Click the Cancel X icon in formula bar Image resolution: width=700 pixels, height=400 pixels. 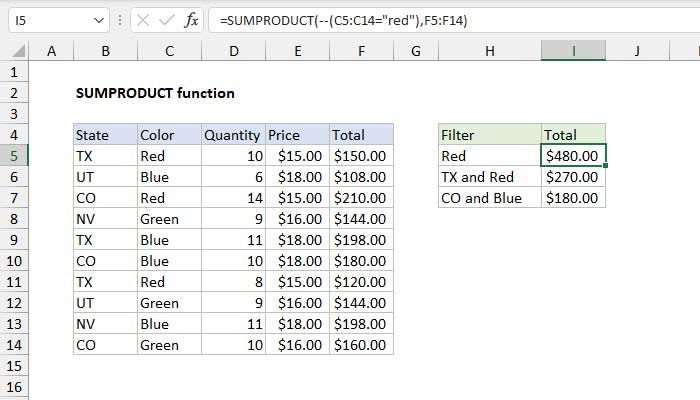[x=143, y=21]
